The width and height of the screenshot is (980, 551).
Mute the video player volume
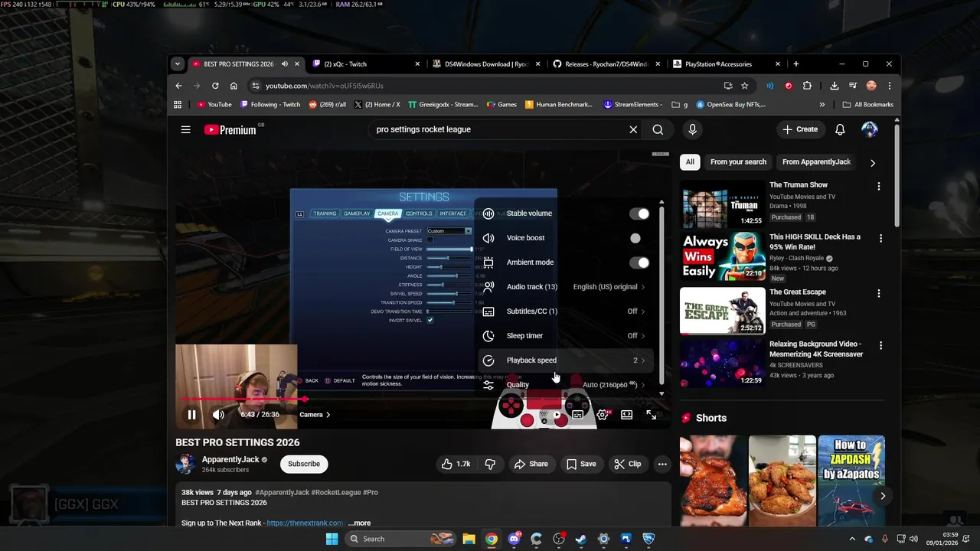[x=218, y=415]
